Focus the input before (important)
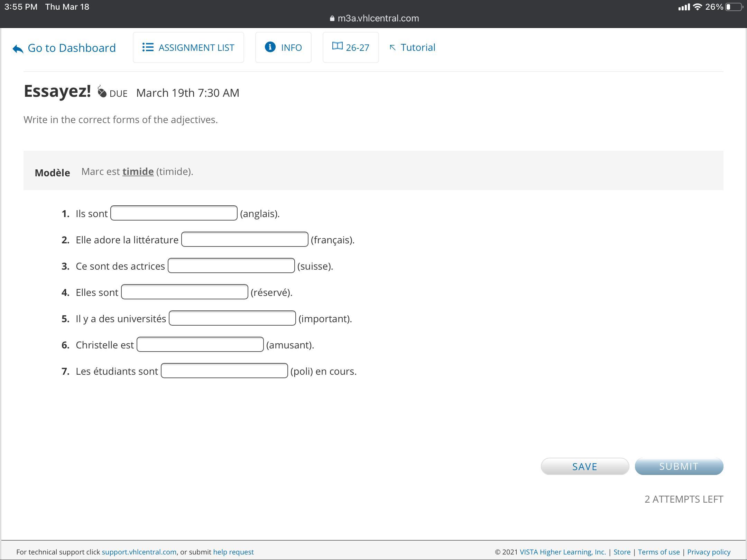Image resolution: width=747 pixels, height=560 pixels. point(232,318)
